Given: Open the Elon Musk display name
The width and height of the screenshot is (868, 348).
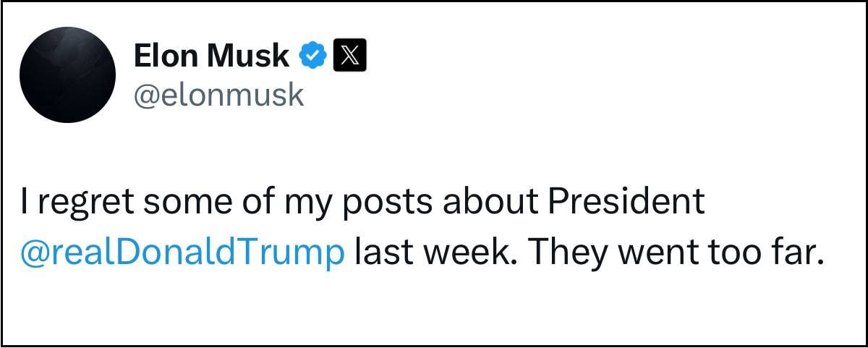Looking at the screenshot, I should pyautogui.click(x=211, y=56).
